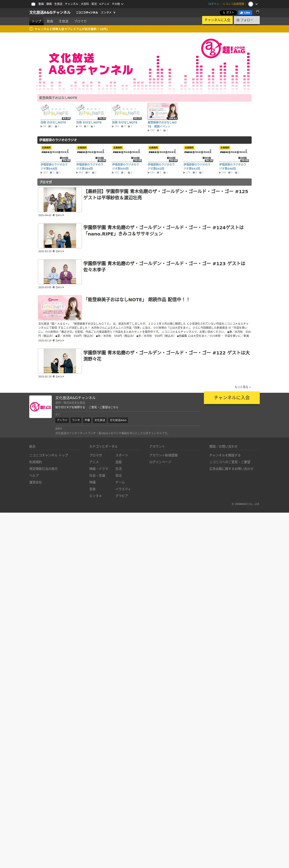The height and width of the screenshot is (868, 289).
Task: Select the 文化放送A&G tag
Action: (x=118, y=420)
